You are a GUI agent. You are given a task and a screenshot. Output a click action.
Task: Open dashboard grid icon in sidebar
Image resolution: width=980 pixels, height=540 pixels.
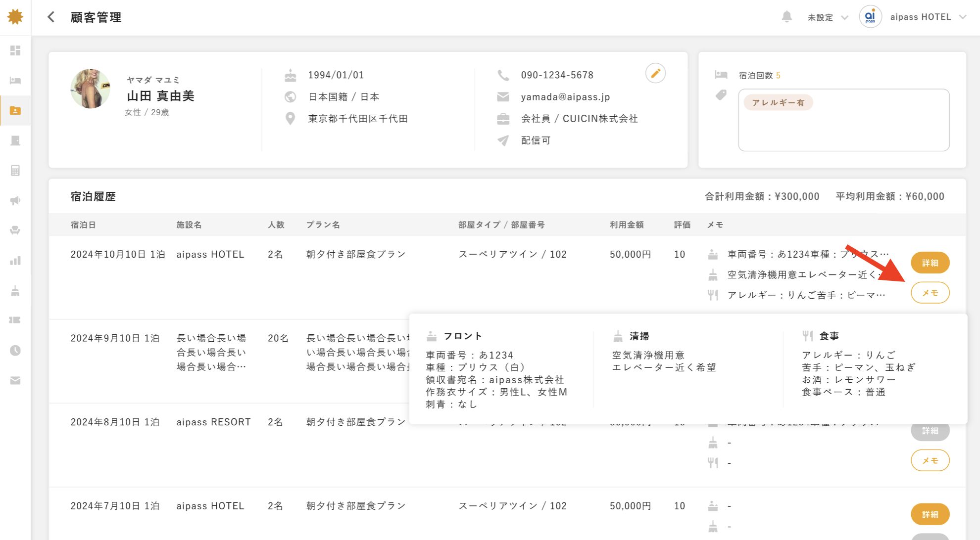coord(15,50)
